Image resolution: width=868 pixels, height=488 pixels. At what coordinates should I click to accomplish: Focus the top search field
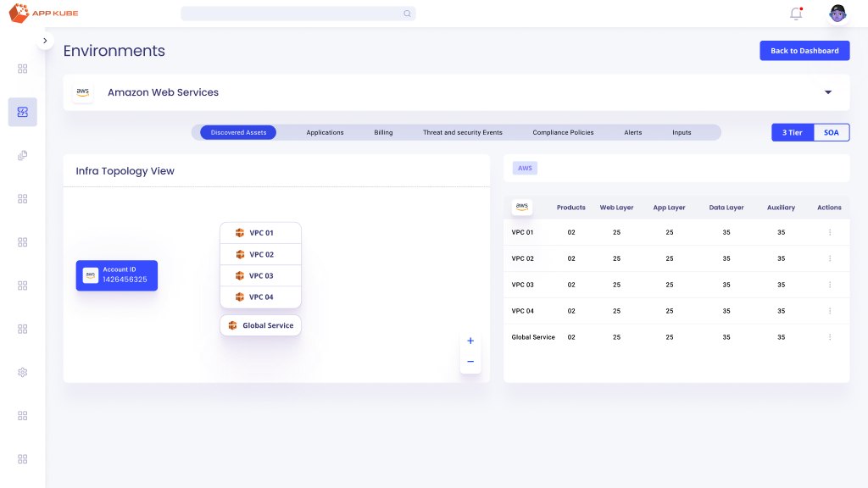(x=298, y=14)
